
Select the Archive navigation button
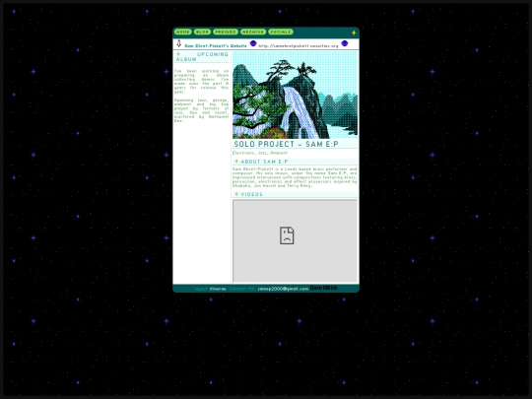coord(253,32)
